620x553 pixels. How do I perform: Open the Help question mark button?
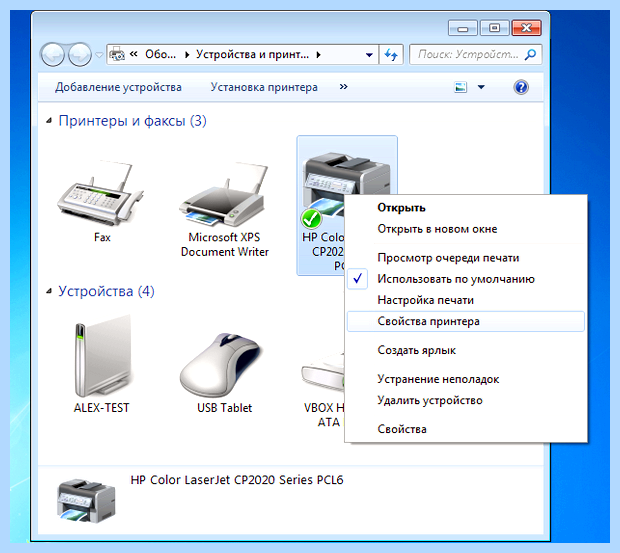click(x=521, y=87)
